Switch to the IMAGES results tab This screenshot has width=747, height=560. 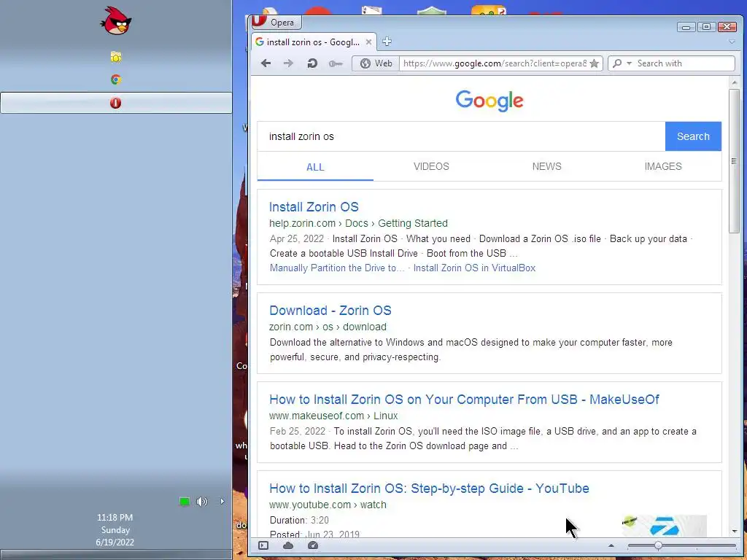tap(663, 167)
